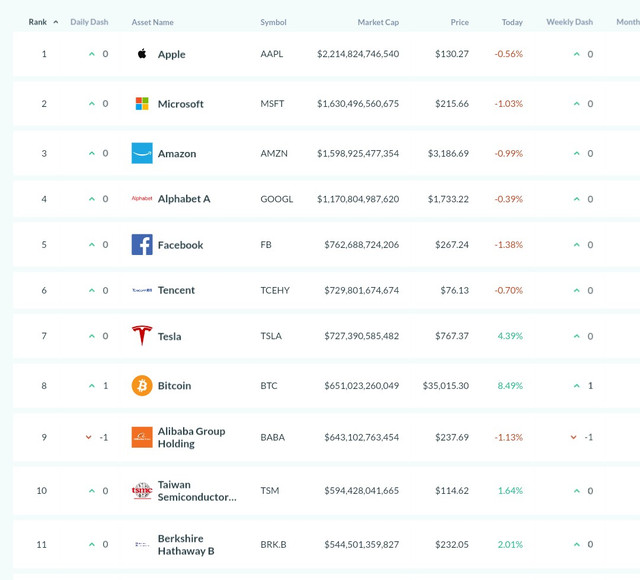
Task: Click market cap $2,214,824,746,540
Action: 358,54
